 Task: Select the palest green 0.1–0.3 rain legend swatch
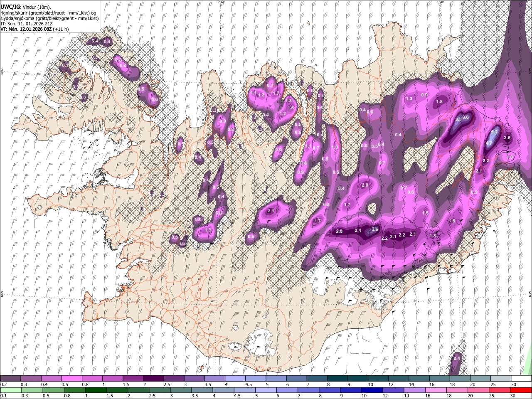(x=10, y=390)
